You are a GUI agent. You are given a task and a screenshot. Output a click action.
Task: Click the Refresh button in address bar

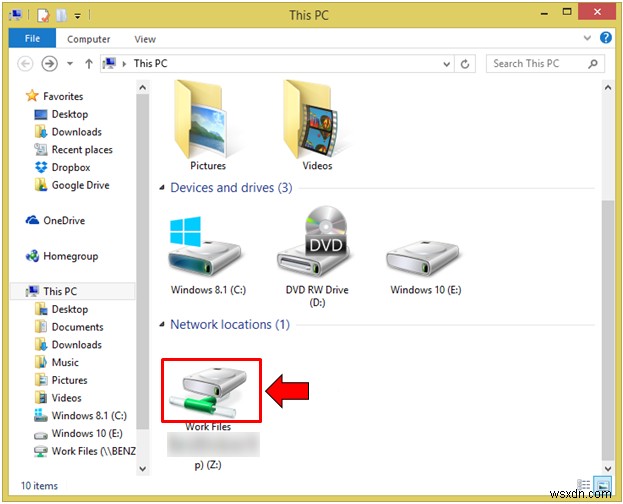tap(465, 64)
